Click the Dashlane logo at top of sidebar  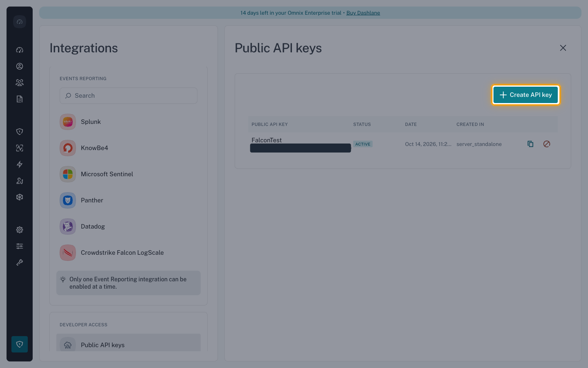pyautogui.click(x=20, y=22)
